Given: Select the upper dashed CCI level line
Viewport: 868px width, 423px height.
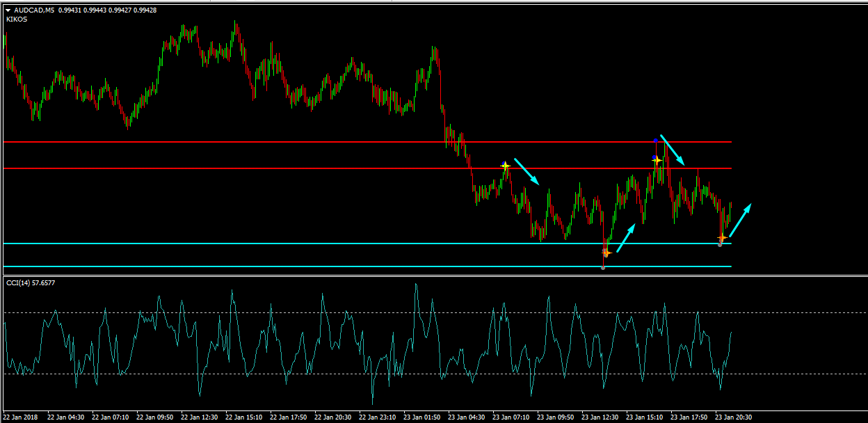Looking at the screenshot, I should coord(278,313).
